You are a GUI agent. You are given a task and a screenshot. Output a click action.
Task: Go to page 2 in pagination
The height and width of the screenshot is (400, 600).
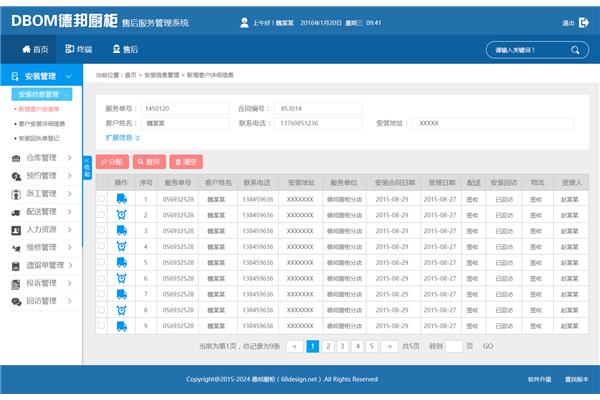[x=328, y=346]
